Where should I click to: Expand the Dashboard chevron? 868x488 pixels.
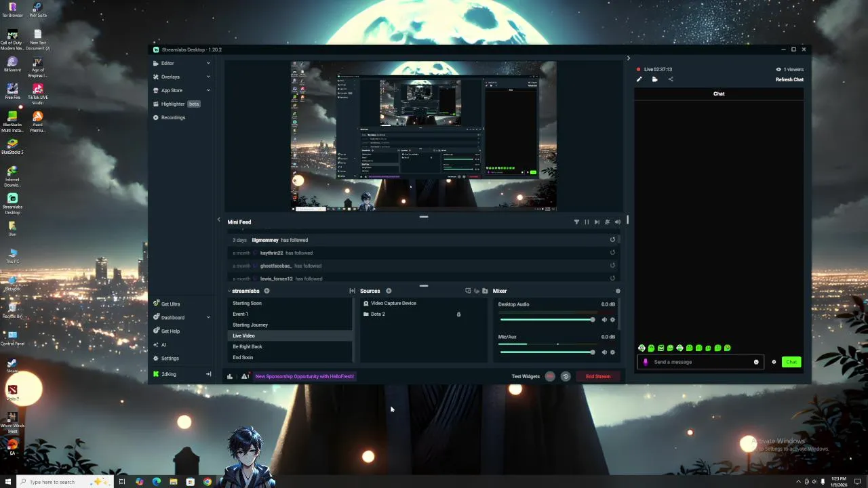tap(208, 317)
